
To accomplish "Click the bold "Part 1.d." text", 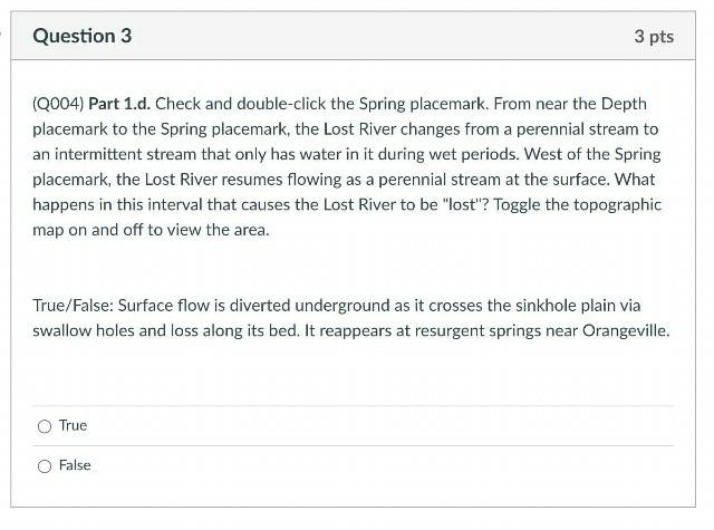I will tap(119, 104).
